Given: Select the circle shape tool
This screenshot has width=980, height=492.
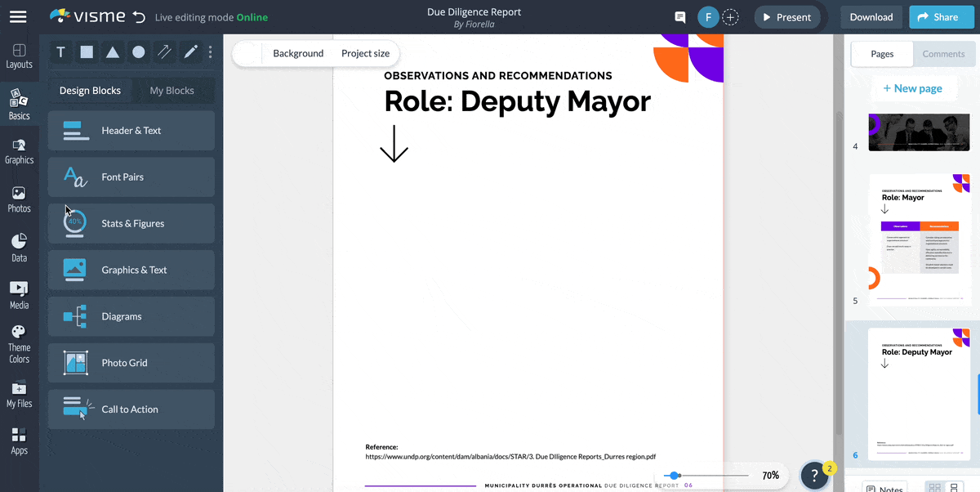Looking at the screenshot, I should tap(139, 51).
